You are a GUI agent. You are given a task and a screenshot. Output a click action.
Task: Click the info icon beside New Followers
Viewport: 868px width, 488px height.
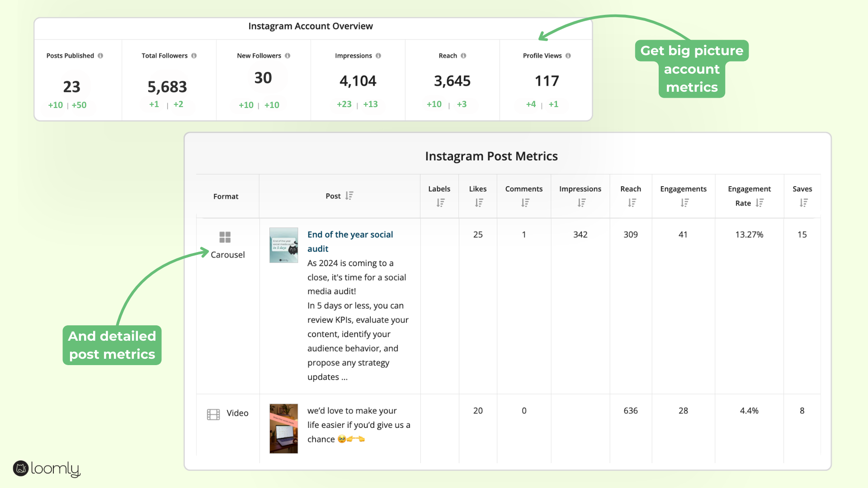click(x=288, y=56)
